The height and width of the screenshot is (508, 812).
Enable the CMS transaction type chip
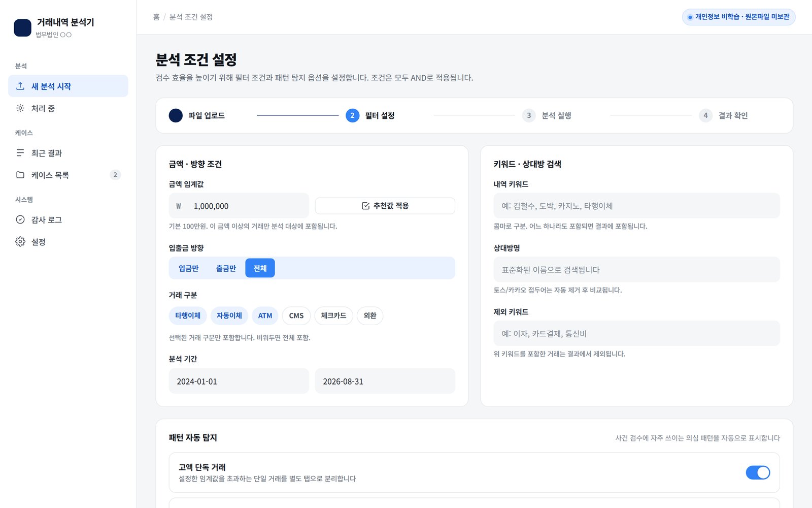coord(296,315)
